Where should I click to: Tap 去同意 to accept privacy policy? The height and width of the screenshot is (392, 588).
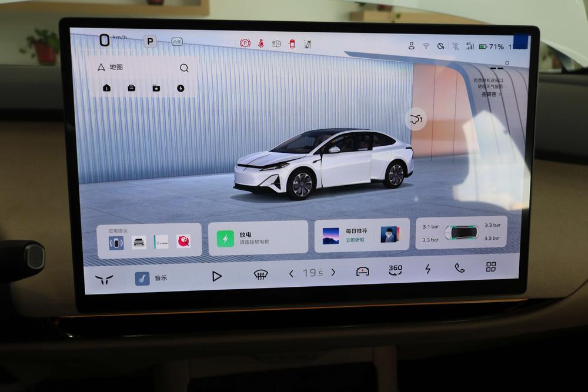click(x=491, y=95)
